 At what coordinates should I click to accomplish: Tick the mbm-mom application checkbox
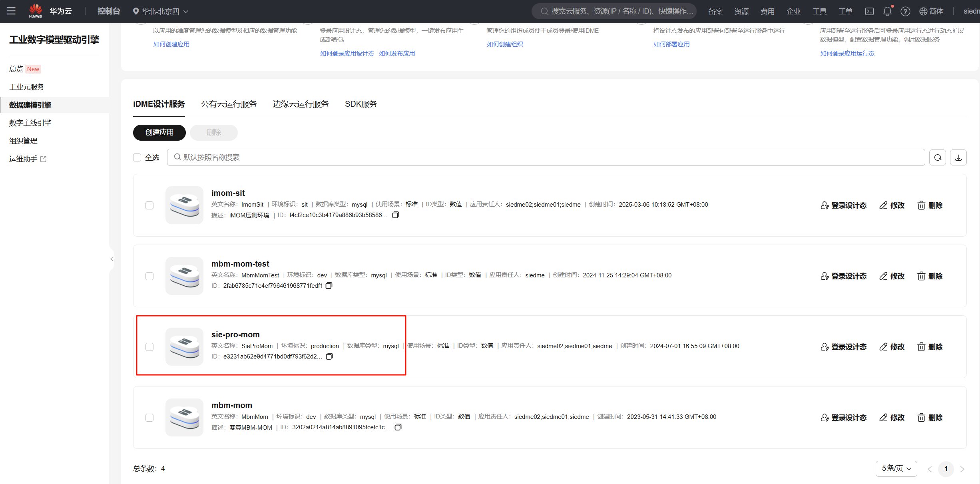pos(149,418)
